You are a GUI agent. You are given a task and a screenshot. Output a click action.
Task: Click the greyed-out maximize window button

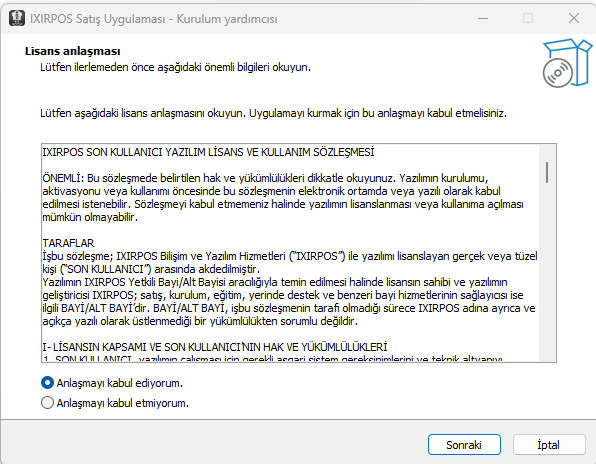click(528, 18)
